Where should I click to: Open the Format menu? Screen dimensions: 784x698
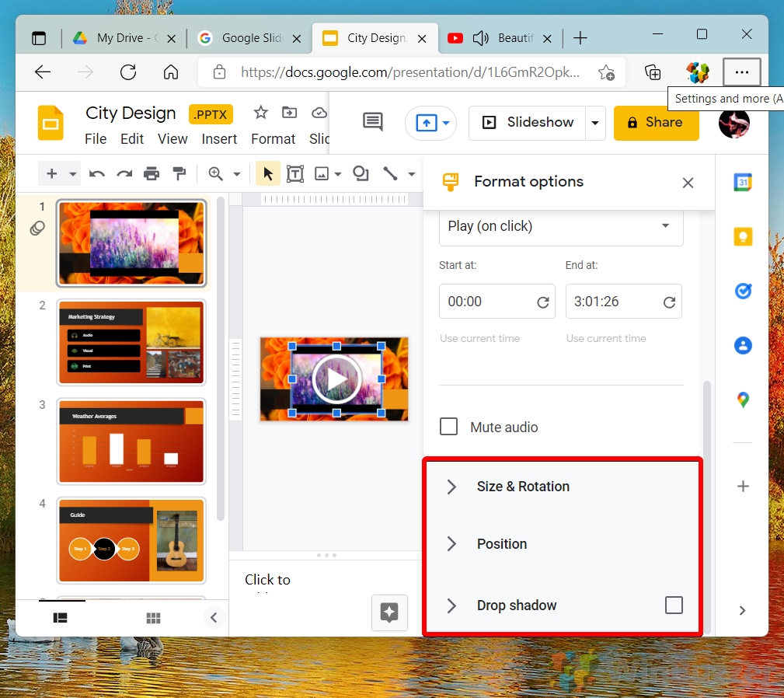click(273, 138)
